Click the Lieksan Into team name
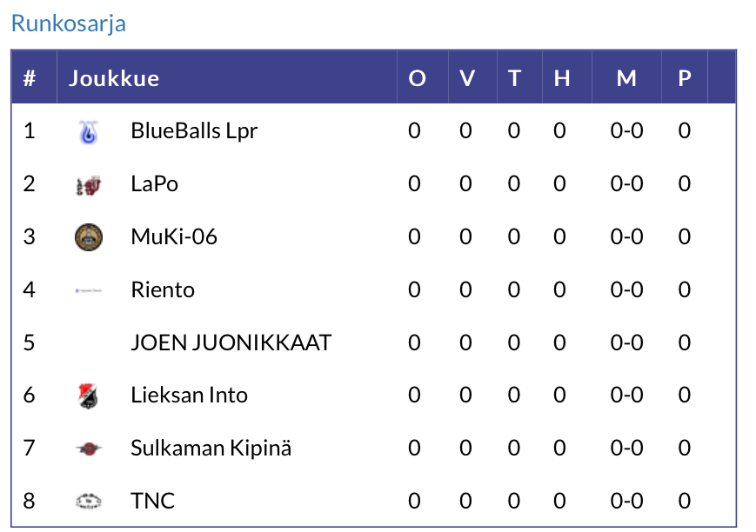The height and width of the screenshot is (532, 756). pyautogui.click(x=189, y=396)
